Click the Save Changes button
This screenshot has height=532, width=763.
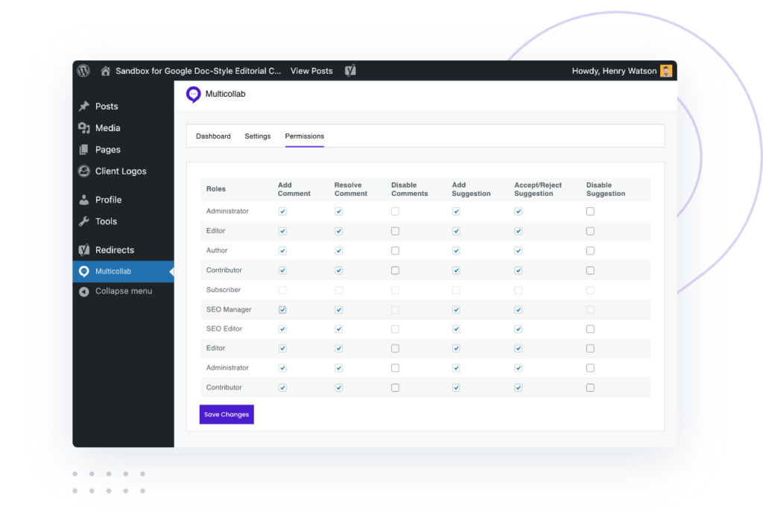pyautogui.click(x=227, y=414)
